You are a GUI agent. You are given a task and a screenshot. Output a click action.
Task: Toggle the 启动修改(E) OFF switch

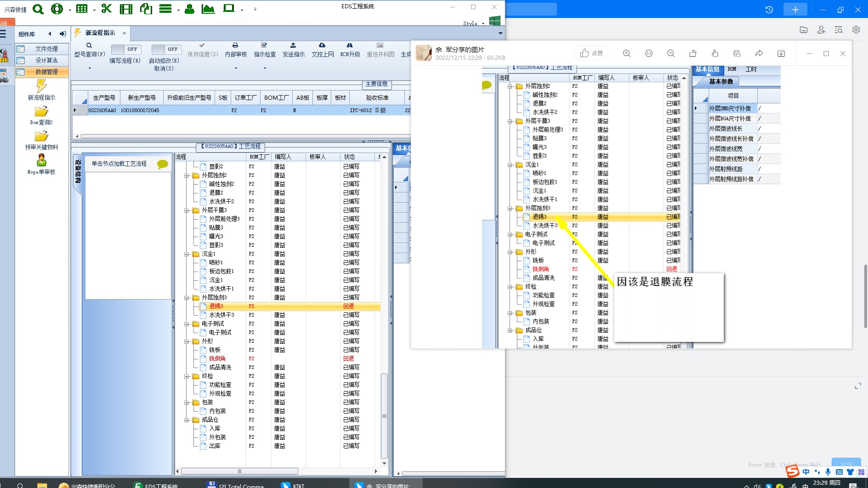[x=166, y=49]
